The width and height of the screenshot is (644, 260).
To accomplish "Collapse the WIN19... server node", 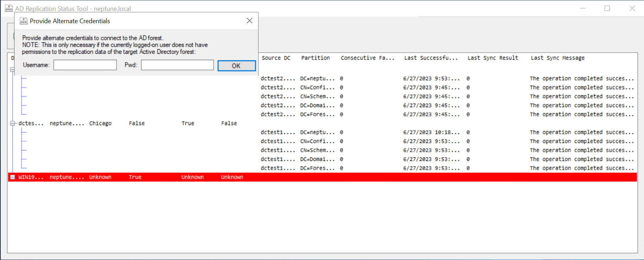I will (x=13, y=177).
